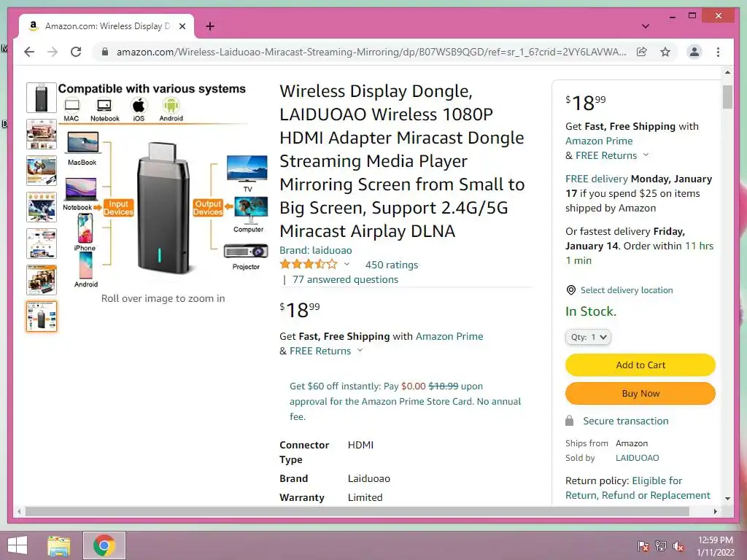Open 77 answered questions link
The height and width of the screenshot is (560, 747).
coord(345,279)
